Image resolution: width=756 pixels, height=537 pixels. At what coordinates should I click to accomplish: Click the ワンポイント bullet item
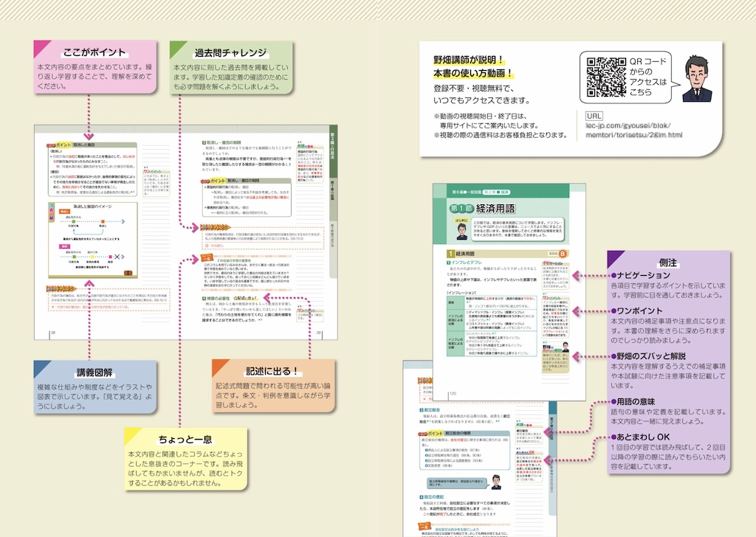636,311
